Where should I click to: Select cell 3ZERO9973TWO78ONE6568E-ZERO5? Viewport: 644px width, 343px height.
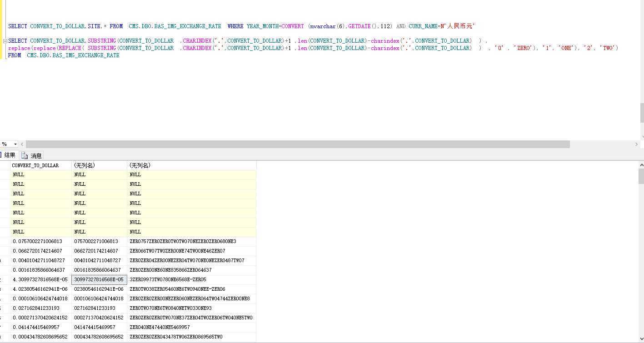191,279
